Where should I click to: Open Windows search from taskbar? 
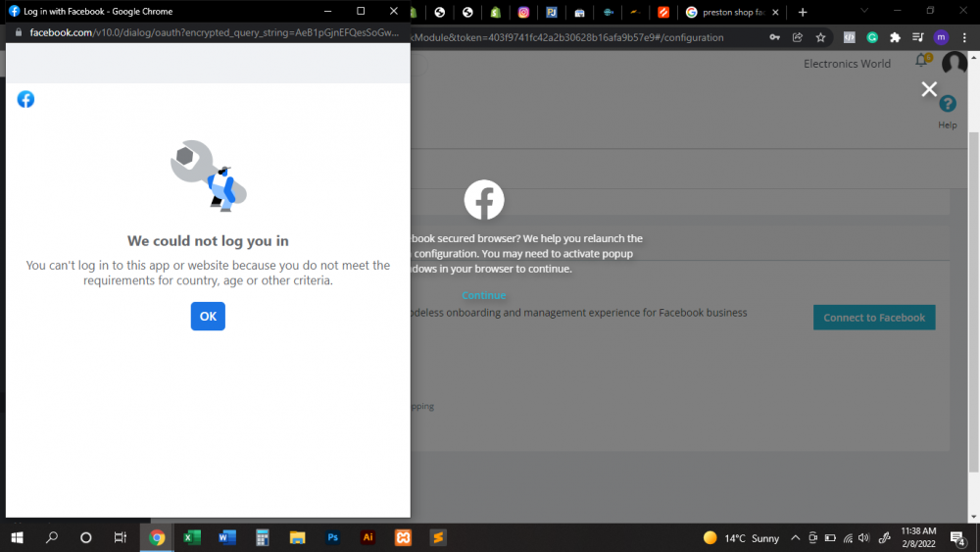coord(52,537)
